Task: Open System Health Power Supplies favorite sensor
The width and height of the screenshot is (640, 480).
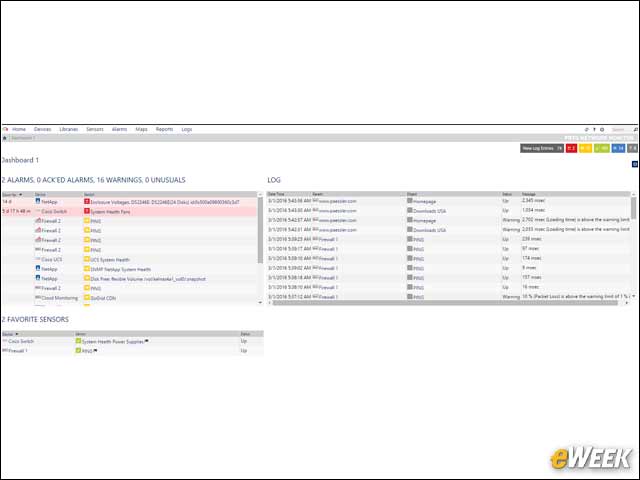Action: [113, 341]
